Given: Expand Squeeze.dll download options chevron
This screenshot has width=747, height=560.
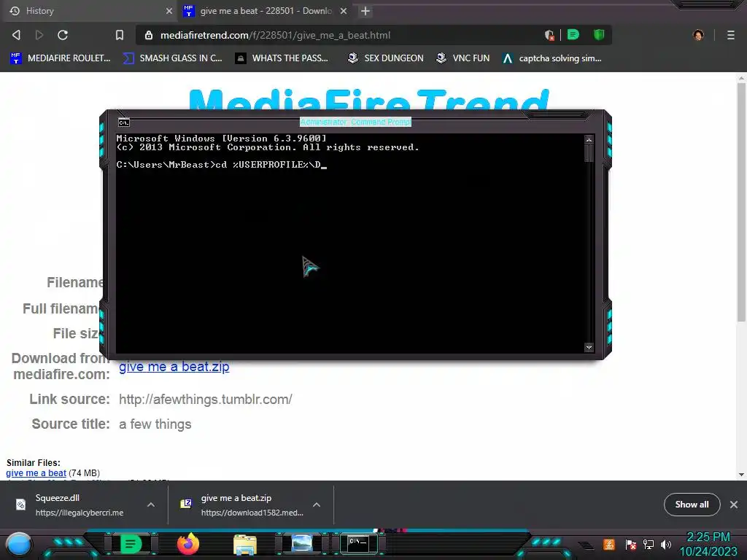Looking at the screenshot, I should pyautogui.click(x=150, y=505).
